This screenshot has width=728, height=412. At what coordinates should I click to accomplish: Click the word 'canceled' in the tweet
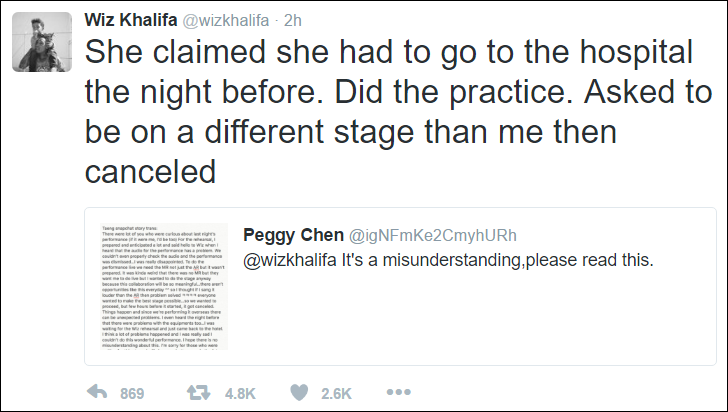coord(150,172)
